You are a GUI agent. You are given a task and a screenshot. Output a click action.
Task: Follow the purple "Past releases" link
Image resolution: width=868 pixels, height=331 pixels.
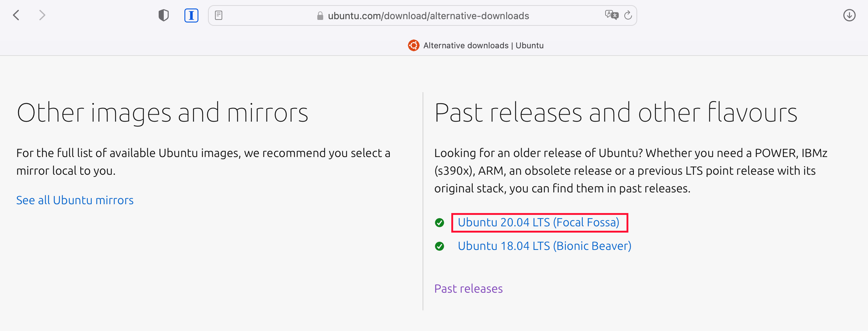coord(468,289)
